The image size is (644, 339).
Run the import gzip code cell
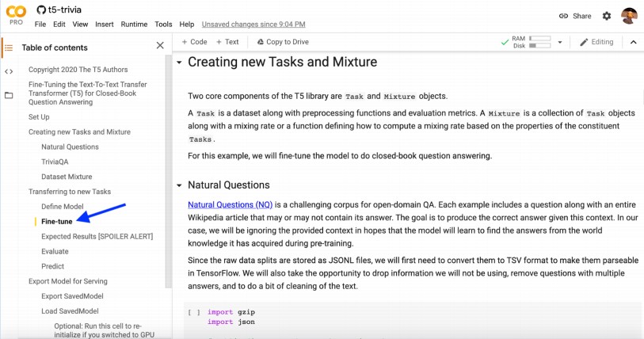(193, 312)
